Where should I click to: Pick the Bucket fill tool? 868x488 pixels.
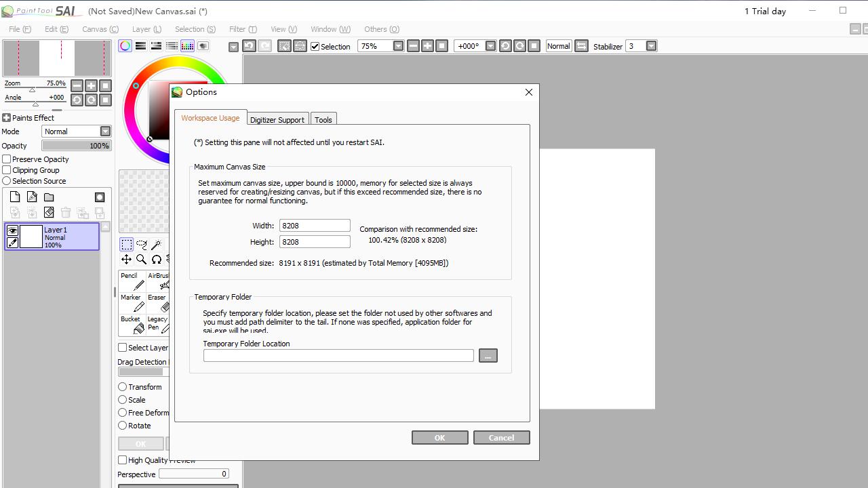click(131, 323)
